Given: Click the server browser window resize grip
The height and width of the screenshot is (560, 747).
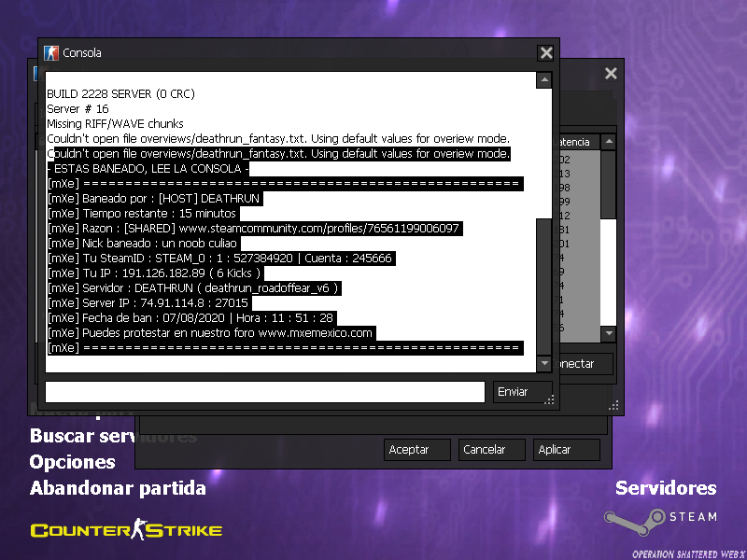Looking at the screenshot, I should click(x=613, y=405).
